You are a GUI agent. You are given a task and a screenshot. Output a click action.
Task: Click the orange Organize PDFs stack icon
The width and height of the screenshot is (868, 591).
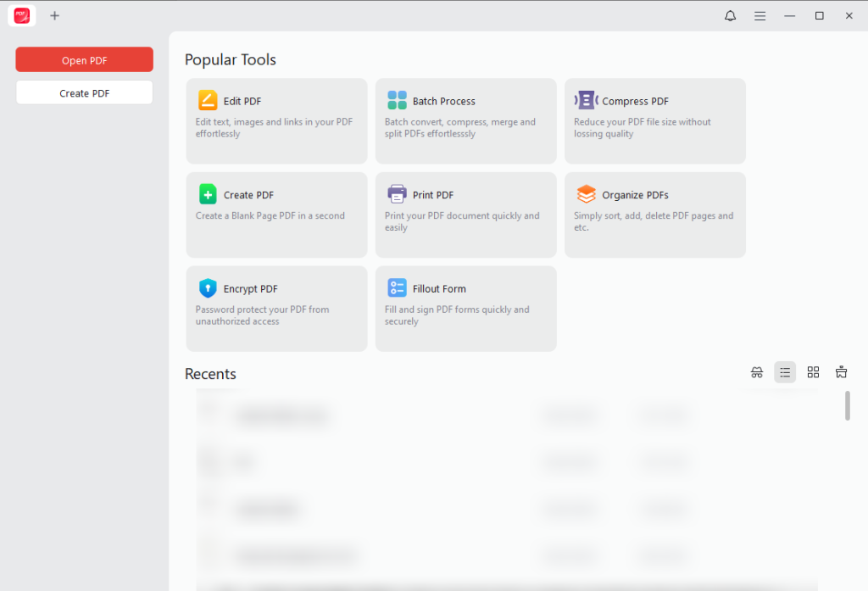[587, 194]
